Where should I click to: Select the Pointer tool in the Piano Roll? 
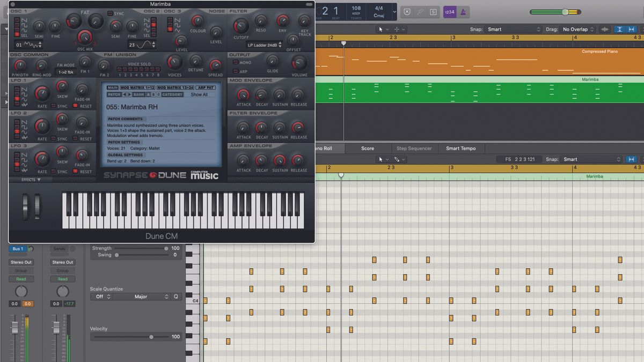tap(380, 159)
